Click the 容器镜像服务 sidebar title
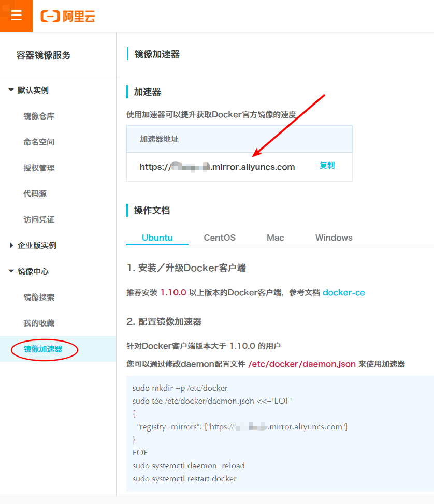The height and width of the screenshot is (504, 434). point(44,55)
